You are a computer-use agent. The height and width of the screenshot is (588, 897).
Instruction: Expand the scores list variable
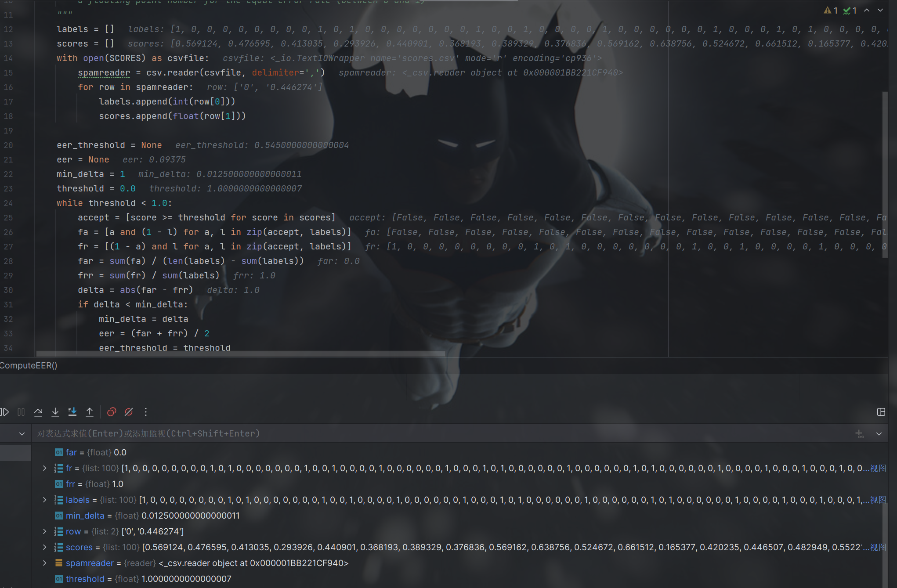tap(44, 547)
